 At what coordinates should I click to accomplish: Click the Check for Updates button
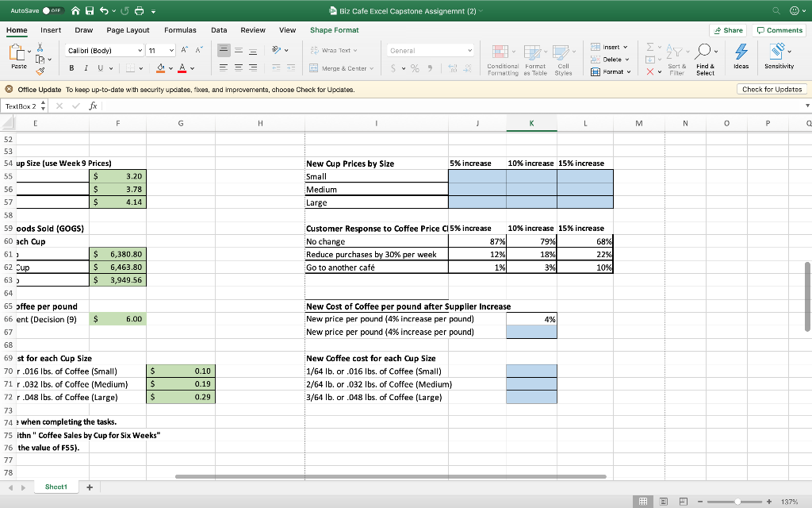[x=772, y=90]
